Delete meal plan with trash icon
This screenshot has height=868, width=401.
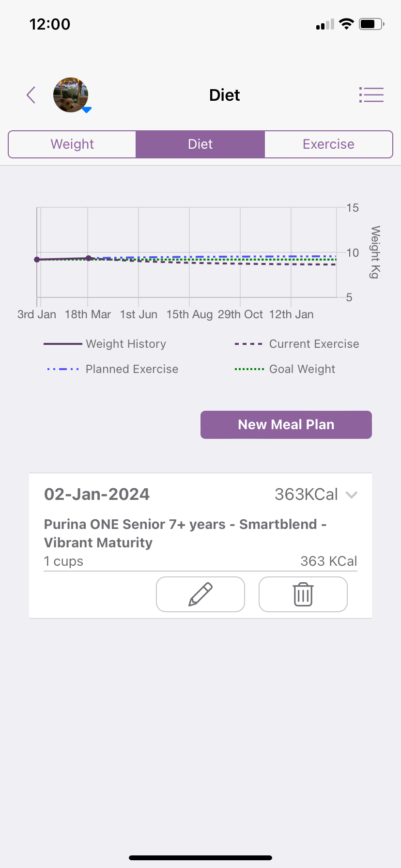tap(303, 594)
